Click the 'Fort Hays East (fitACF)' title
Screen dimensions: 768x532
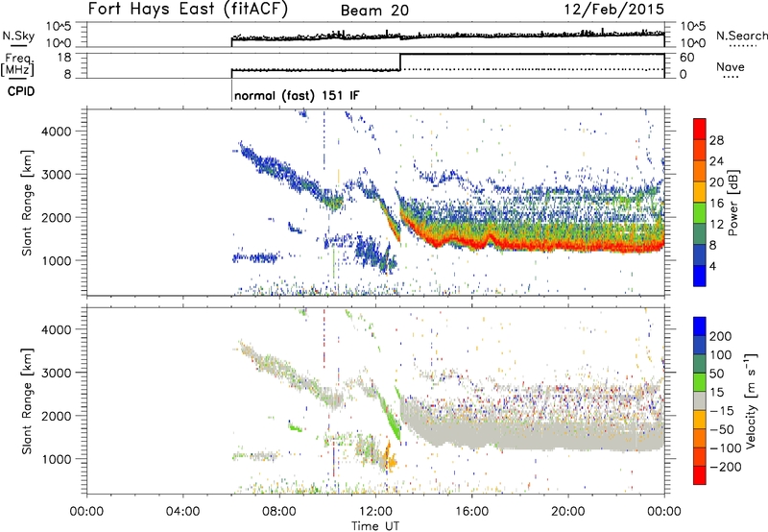pyautogui.click(x=187, y=9)
